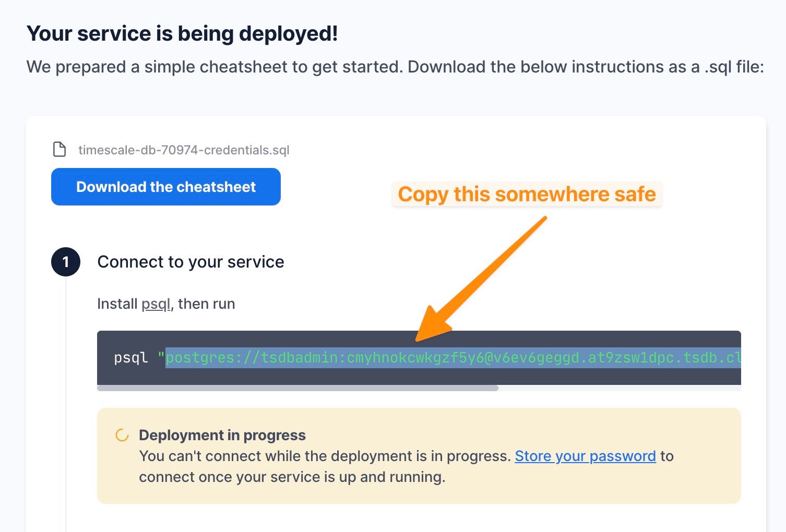Follow the Store your password link
Screen dimensions: 786x532
tap(585, 456)
